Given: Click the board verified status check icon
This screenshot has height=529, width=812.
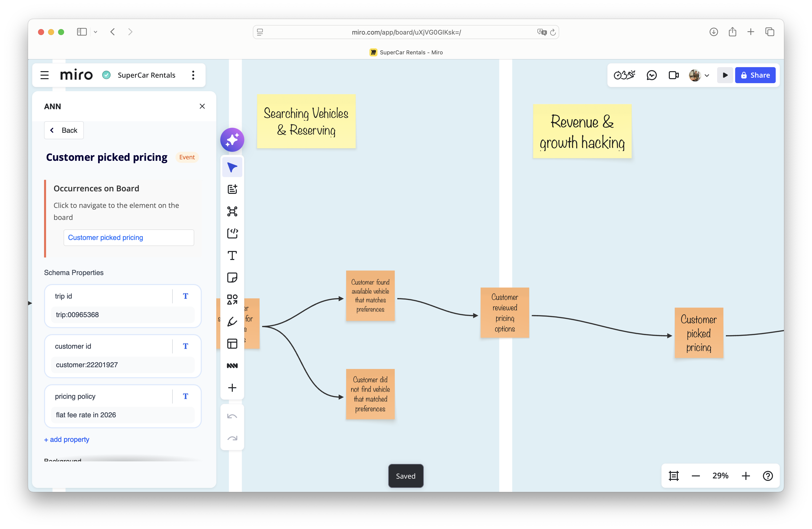Looking at the screenshot, I should pyautogui.click(x=106, y=75).
